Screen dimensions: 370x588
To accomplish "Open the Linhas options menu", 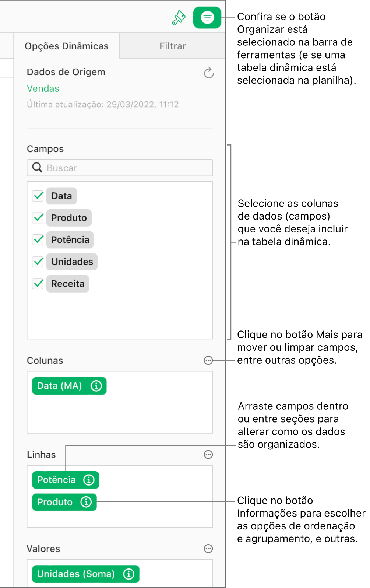I will (208, 455).
